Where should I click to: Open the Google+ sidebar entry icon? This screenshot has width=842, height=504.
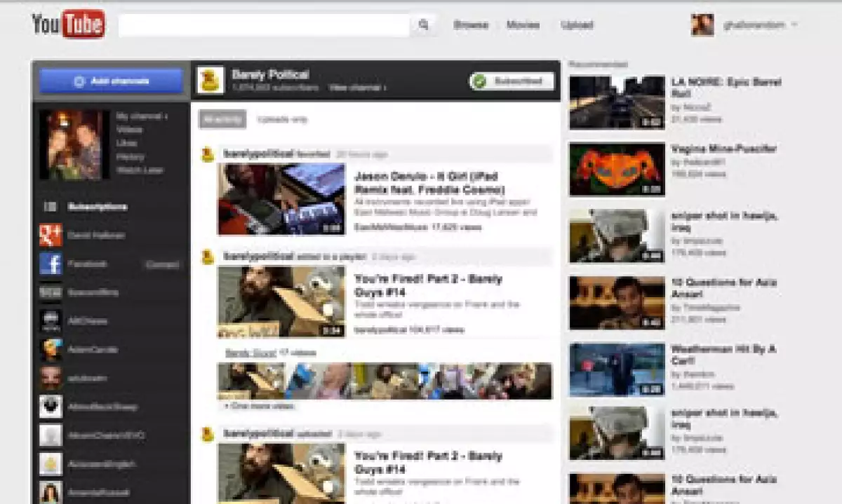coord(51,236)
